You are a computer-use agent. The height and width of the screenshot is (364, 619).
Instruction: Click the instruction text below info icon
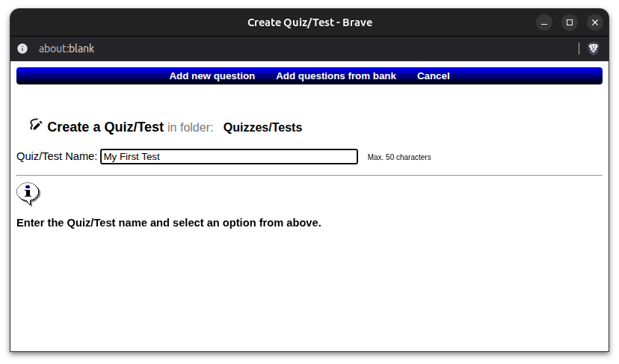click(x=169, y=223)
